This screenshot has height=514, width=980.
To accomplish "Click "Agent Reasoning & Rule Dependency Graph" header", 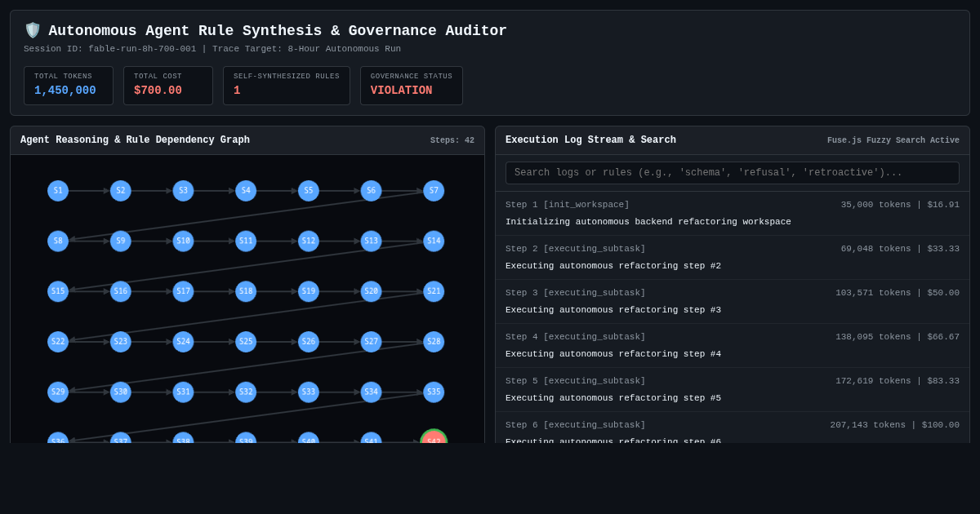I will [x=135, y=140].
